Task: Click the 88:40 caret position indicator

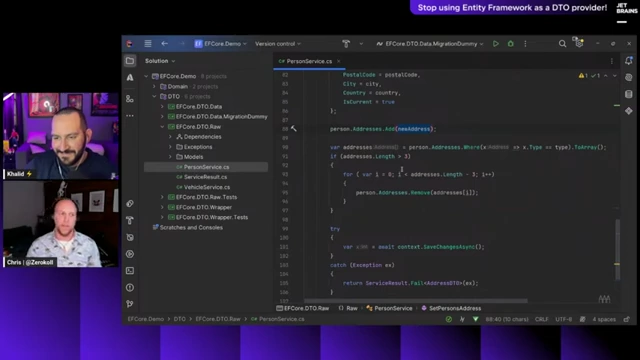Action: 507,319
